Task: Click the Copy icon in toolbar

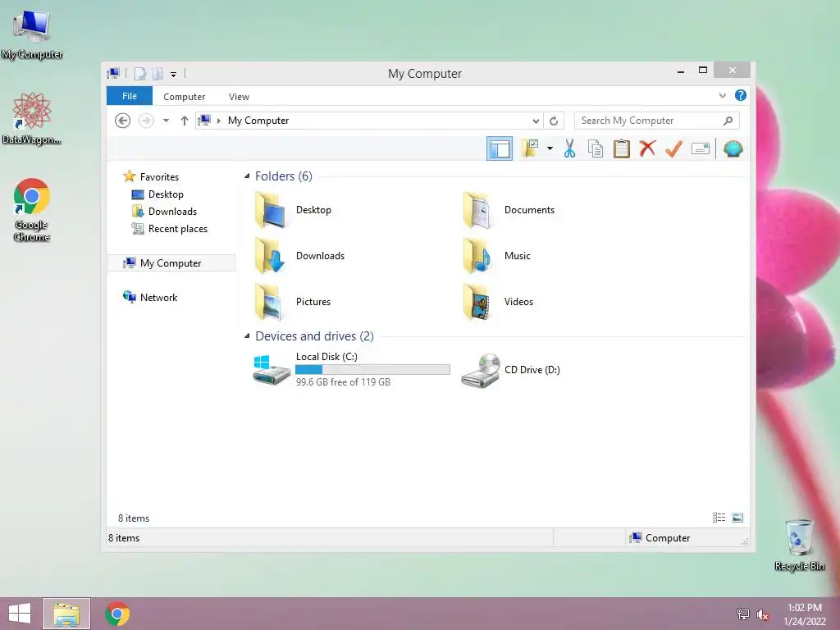Action: 596,148
